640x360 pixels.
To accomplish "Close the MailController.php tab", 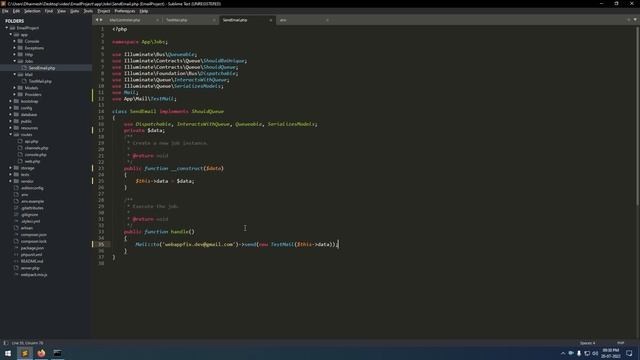I will point(158,20).
